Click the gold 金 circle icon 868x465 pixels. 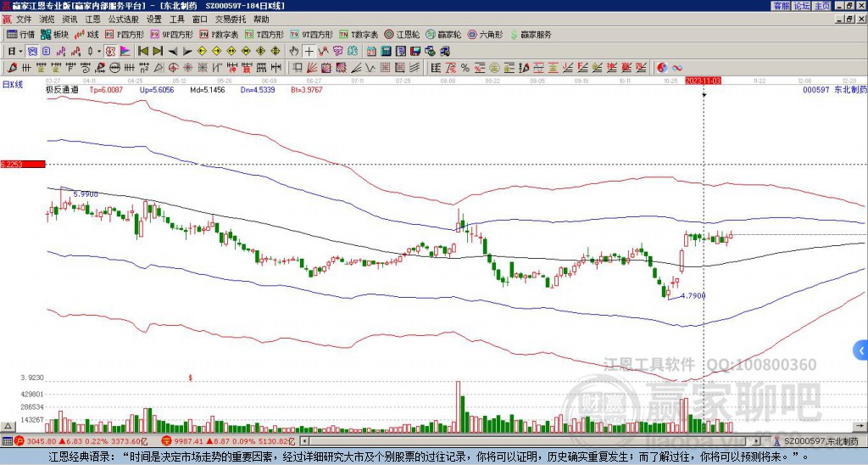(494, 68)
